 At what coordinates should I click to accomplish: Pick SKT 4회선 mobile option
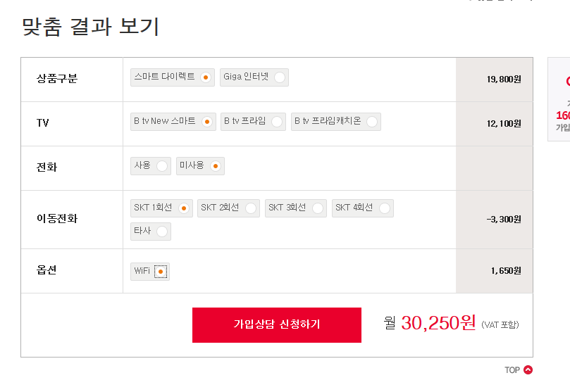385,208
